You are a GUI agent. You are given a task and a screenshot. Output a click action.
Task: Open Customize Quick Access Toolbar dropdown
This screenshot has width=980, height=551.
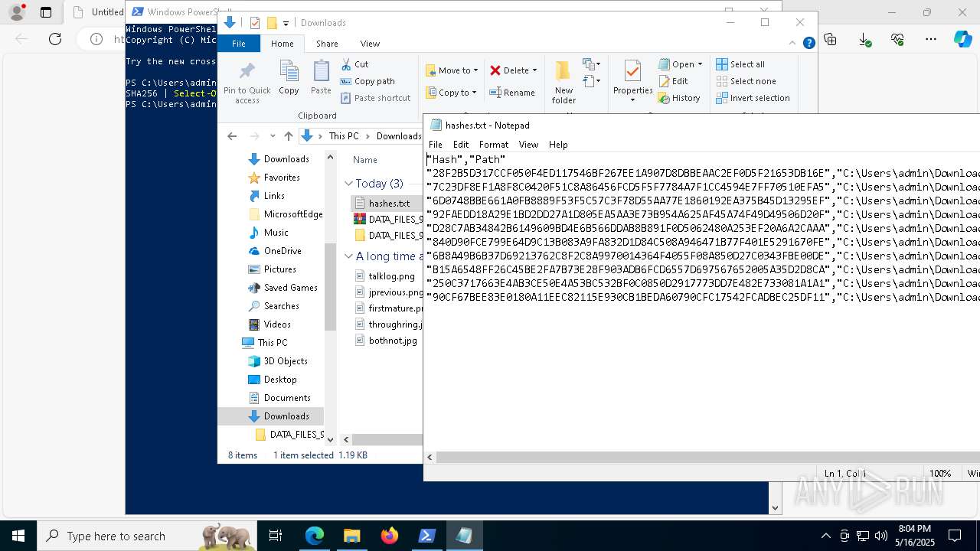click(x=286, y=24)
